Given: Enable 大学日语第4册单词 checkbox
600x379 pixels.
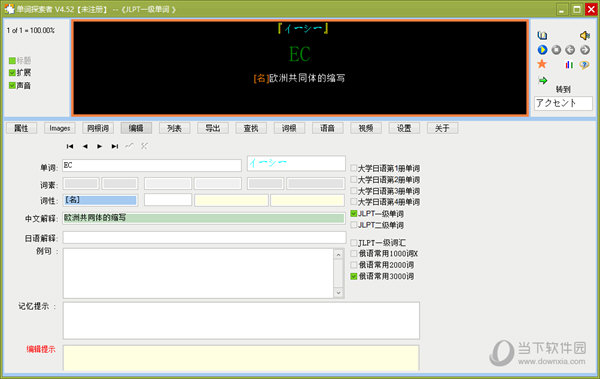Looking at the screenshot, I should [354, 201].
